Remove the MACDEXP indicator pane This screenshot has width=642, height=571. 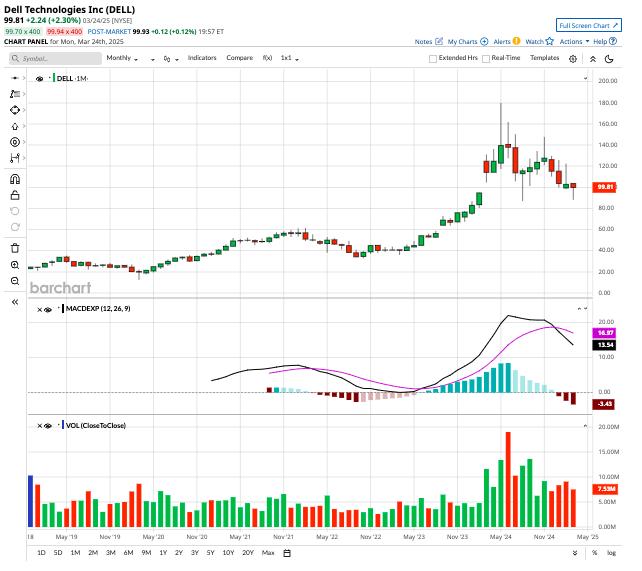click(x=39, y=309)
